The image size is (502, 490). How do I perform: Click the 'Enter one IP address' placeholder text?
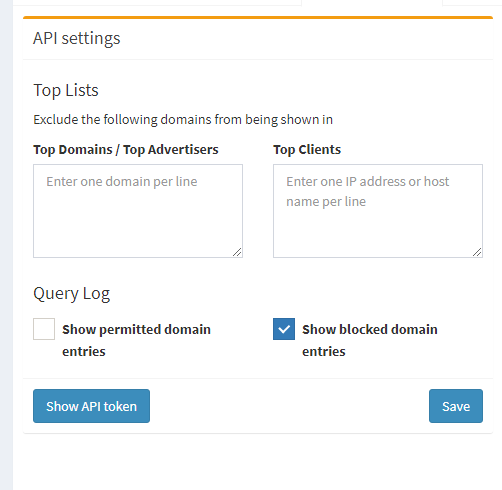368,192
